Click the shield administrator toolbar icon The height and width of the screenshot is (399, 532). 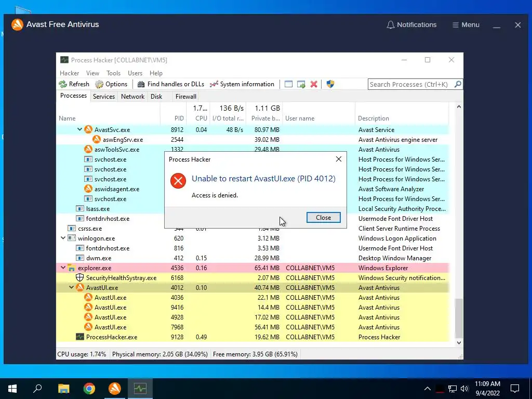point(330,84)
